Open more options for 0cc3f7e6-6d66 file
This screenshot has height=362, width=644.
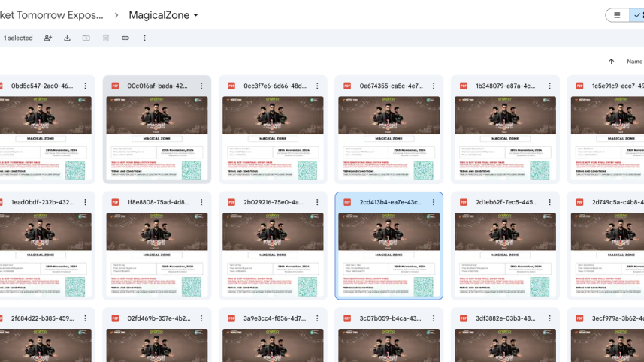[x=317, y=86]
